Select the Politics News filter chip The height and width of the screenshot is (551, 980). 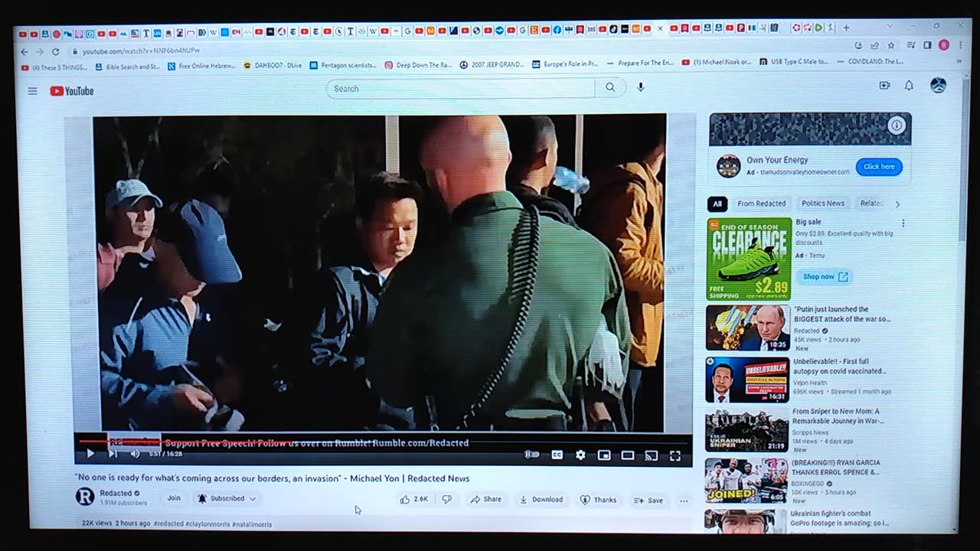click(823, 204)
